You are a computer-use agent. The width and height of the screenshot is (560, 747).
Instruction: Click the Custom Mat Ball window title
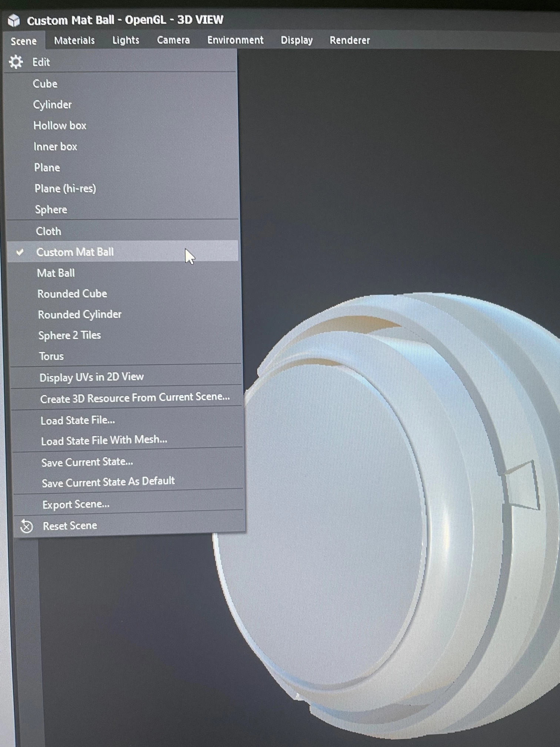(125, 20)
